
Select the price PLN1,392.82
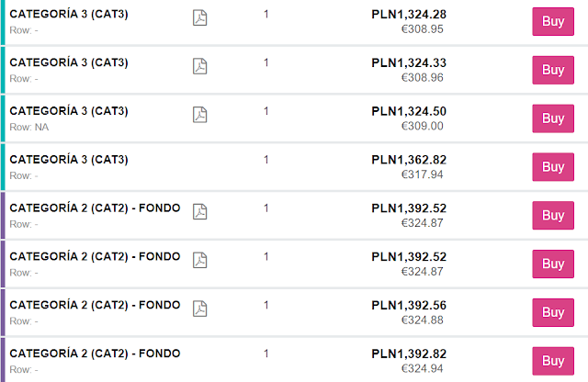[x=409, y=354]
